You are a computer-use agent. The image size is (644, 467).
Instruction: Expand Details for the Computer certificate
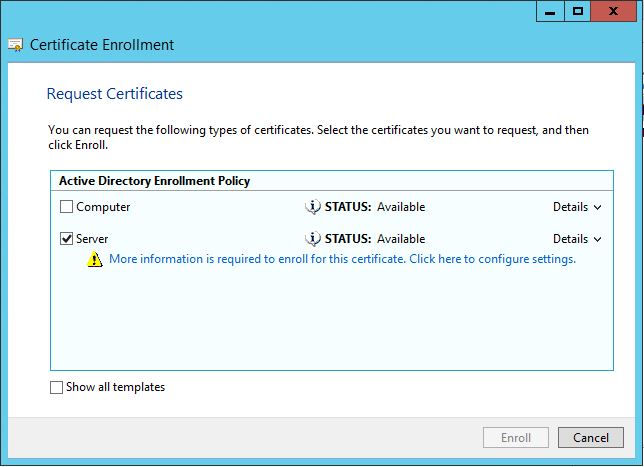click(577, 207)
